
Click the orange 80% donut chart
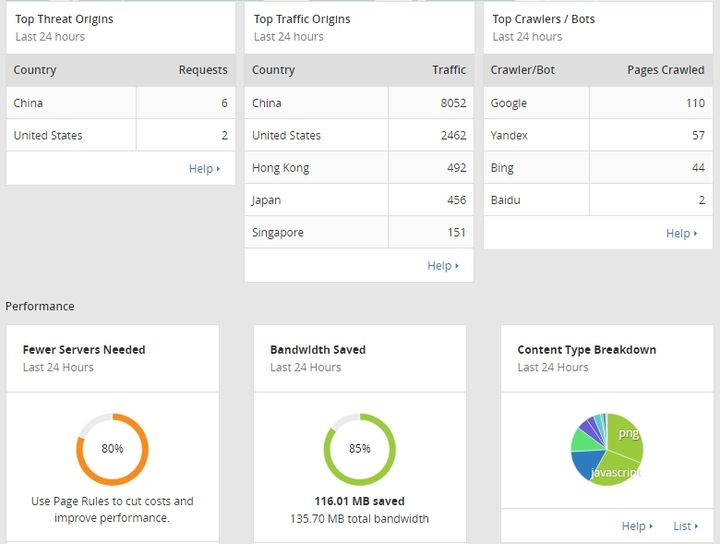click(112, 449)
